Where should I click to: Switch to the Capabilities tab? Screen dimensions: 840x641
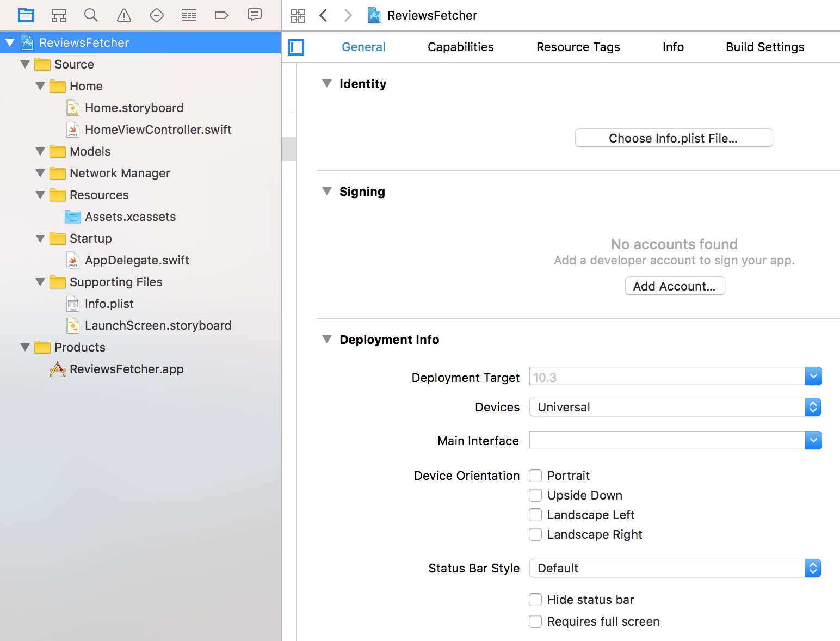[460, 47]
